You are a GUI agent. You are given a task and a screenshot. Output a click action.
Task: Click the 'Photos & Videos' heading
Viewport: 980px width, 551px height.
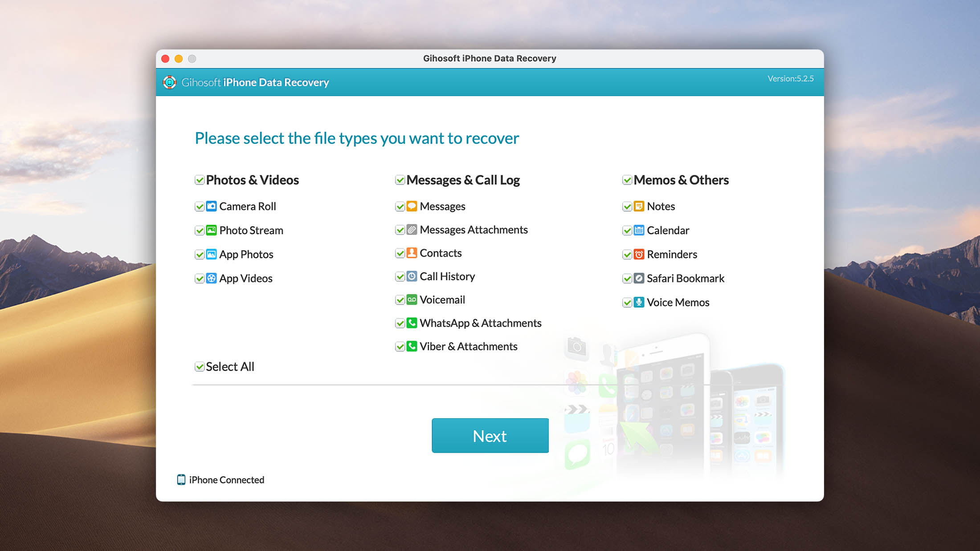pos(253,180)
